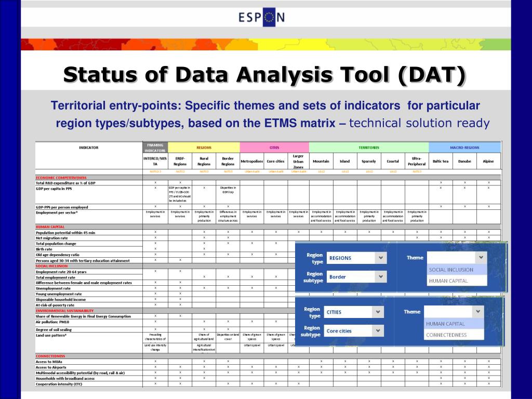
Task: Click the Larger Urban Zones column header
Action: (x=298, y=161)
